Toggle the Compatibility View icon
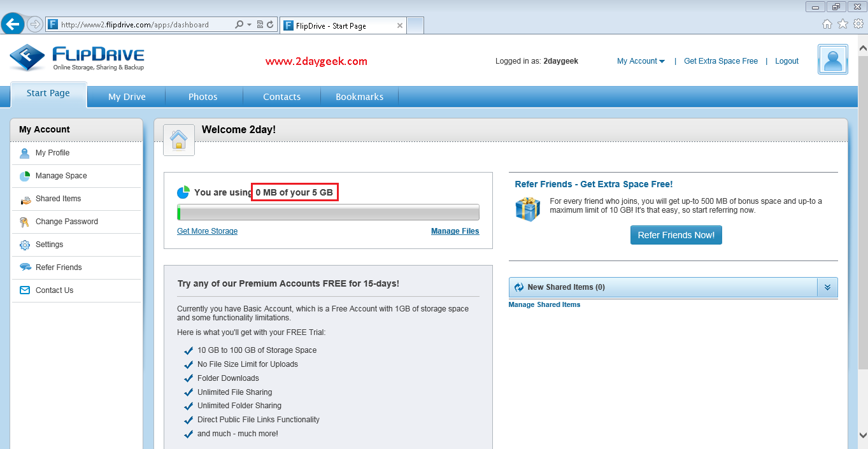This screenshot has width=868, height=449. tap(260, 25)
